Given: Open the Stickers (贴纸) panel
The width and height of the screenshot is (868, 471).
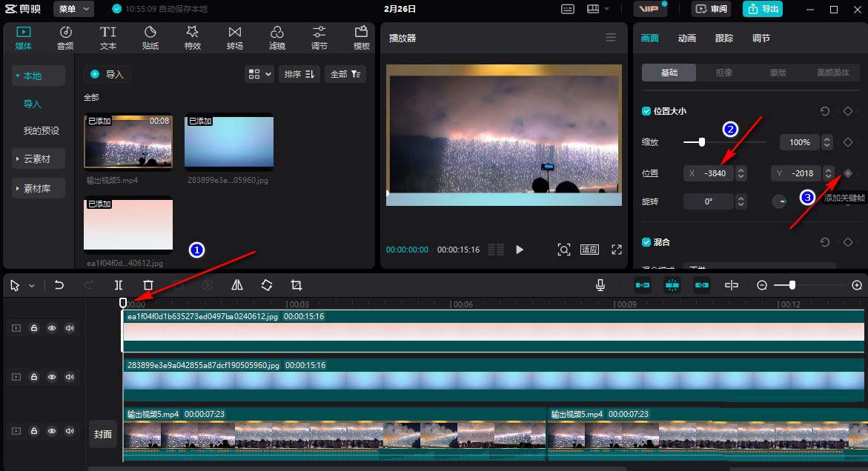Looking at the screenshot, I should coord(150,38).
